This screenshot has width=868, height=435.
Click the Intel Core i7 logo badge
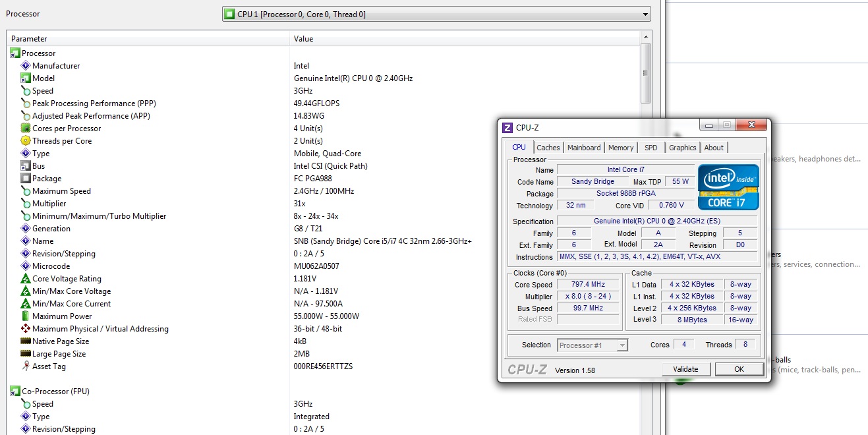pos(728,186)
